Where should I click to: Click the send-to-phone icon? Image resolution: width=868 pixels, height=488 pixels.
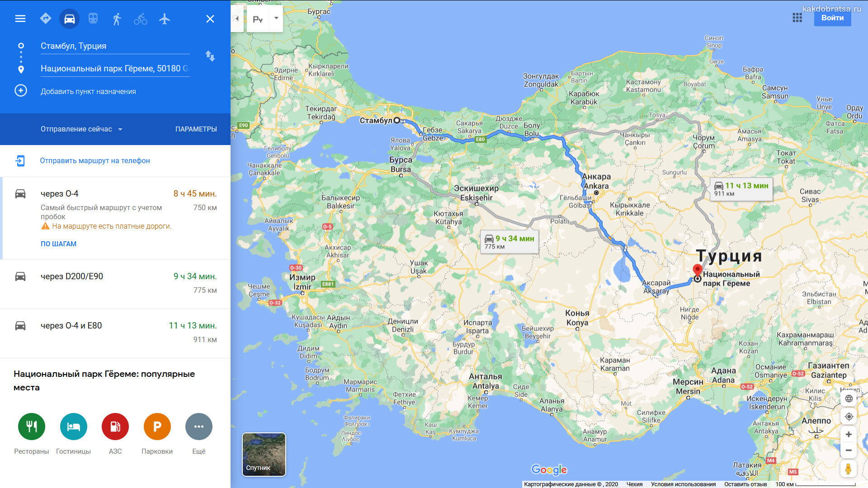point(20,160)
